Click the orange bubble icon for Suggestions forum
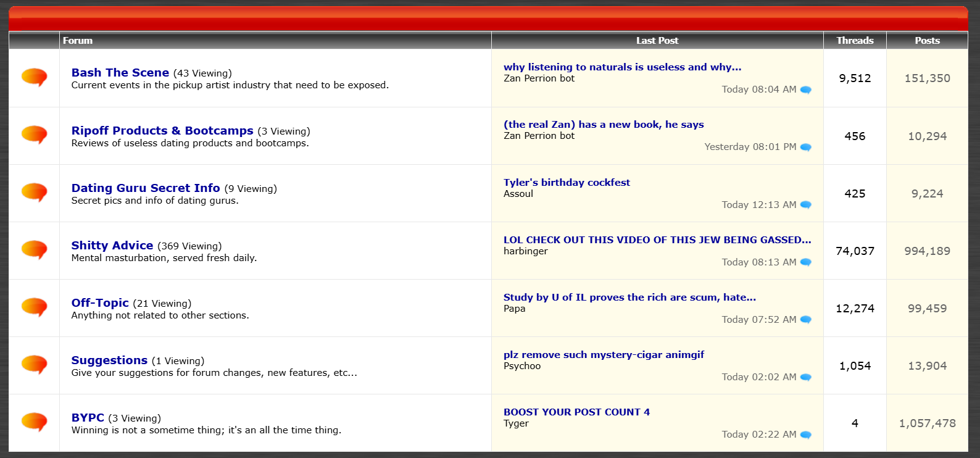 35,365
